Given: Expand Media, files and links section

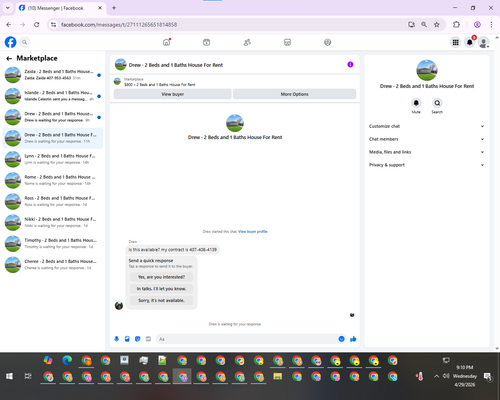Looking at the screenshot, I should (427, 152).
